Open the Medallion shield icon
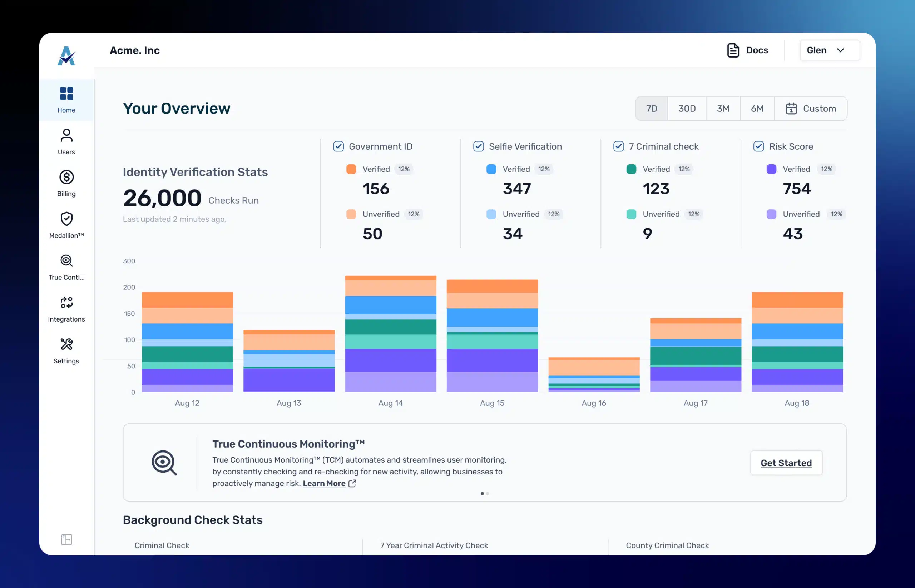Image resolution: width=915 pixels, height=588 pixels. pyautogui.click(x=66, y=219)
